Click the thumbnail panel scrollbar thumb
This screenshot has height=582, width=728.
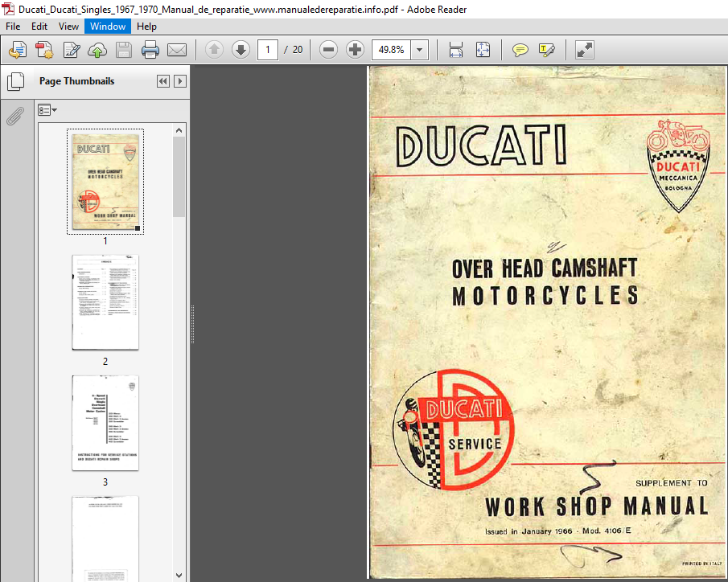tap(179, 177)
